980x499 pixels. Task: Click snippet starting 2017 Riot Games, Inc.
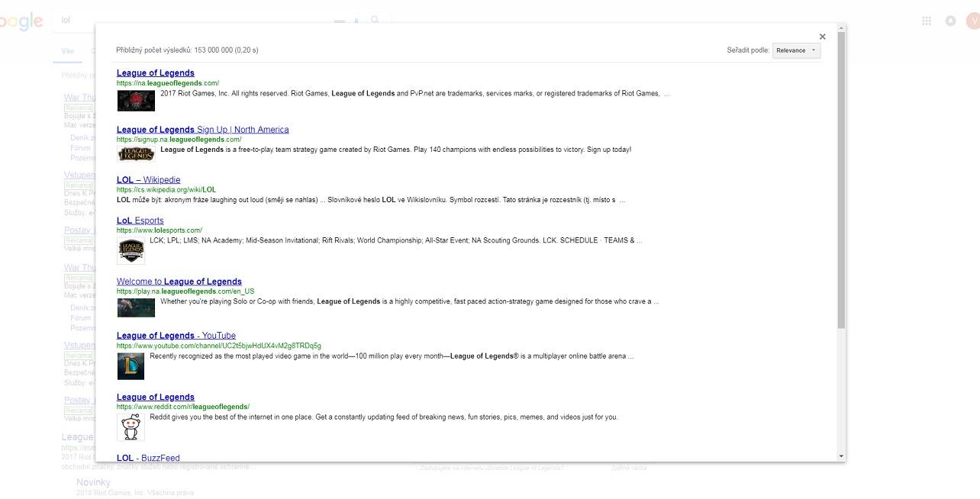click(415, 94)
